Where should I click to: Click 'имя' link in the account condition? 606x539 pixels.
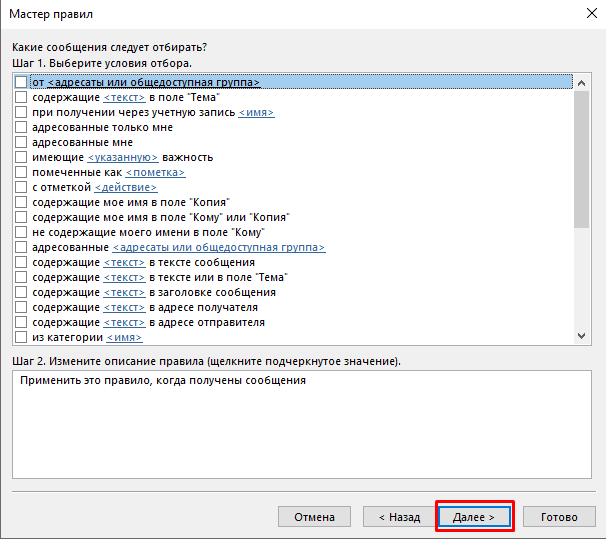coord(256,112)
